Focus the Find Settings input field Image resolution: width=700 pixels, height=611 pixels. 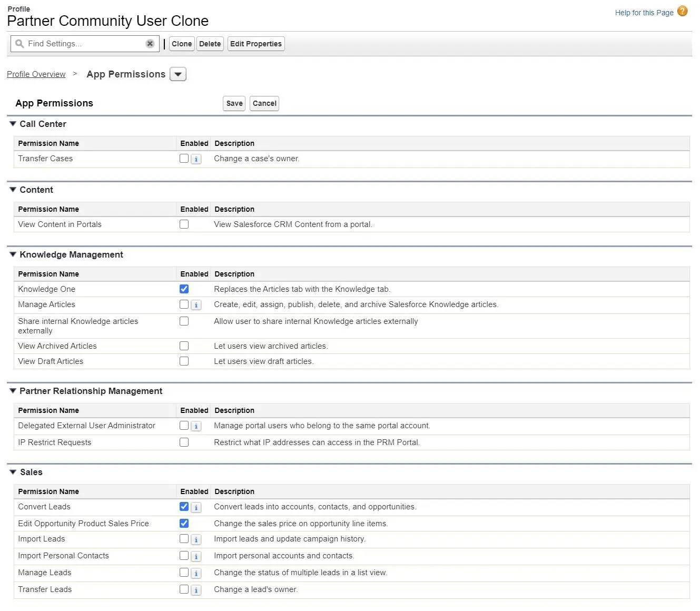point(85,44)
